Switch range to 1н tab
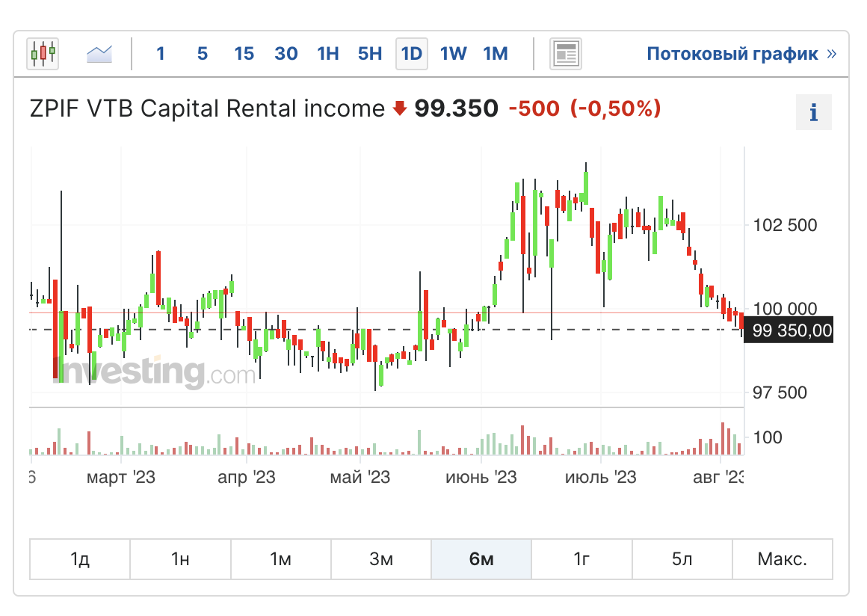The width and height of the screenshot is (867, 616). click(x=180, y=559)
